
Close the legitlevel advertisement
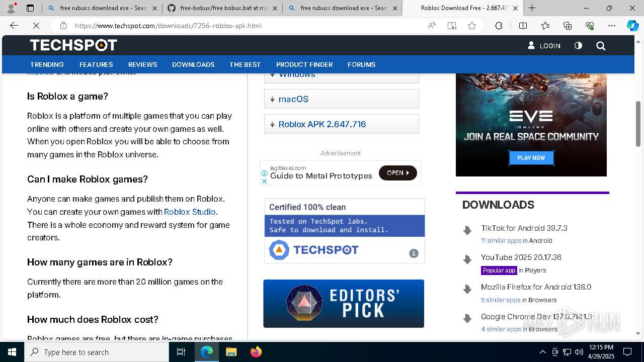click(x=264, y=181)
